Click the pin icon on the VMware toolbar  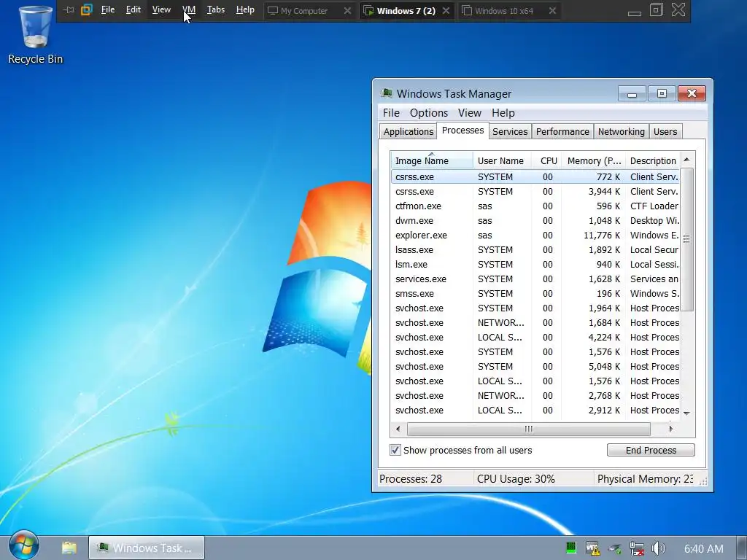coord(69,10)
